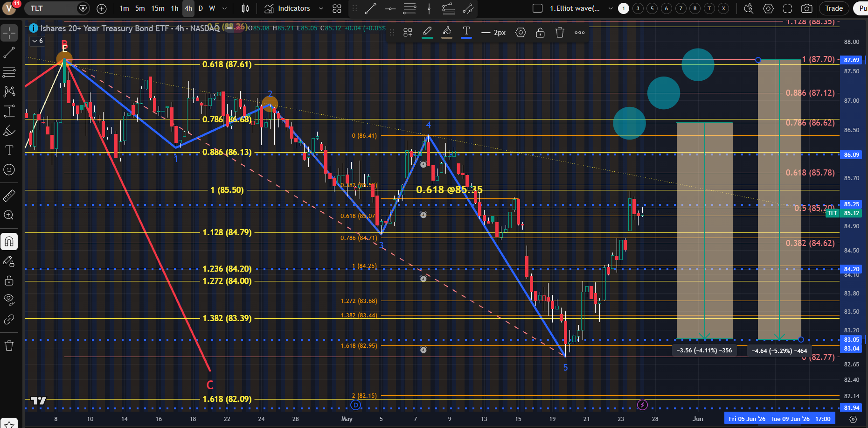Select the trend line tool in left sidebar
Screen dimensions: 868x428
(9, 53)
